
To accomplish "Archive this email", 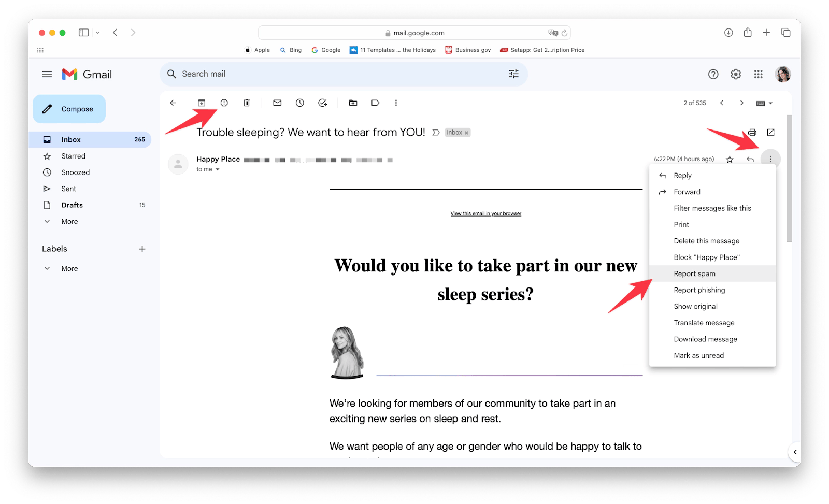I will (x=202, y=103).
